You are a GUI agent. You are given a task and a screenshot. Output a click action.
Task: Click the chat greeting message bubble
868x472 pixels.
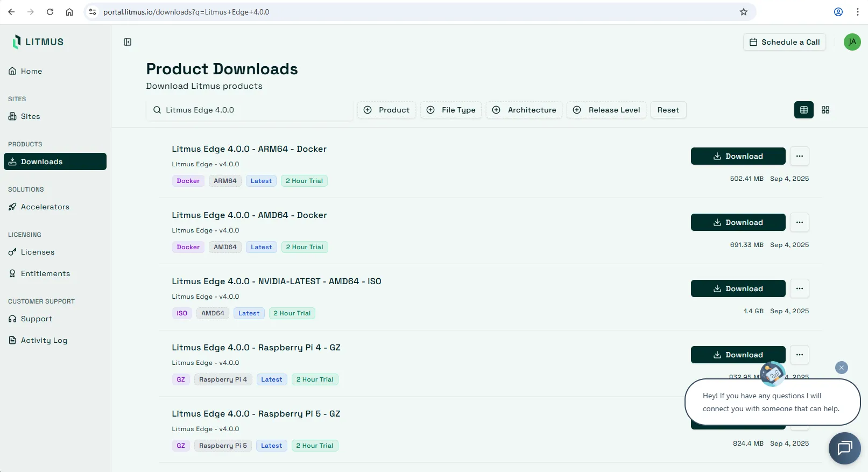(x=773, y=402)
